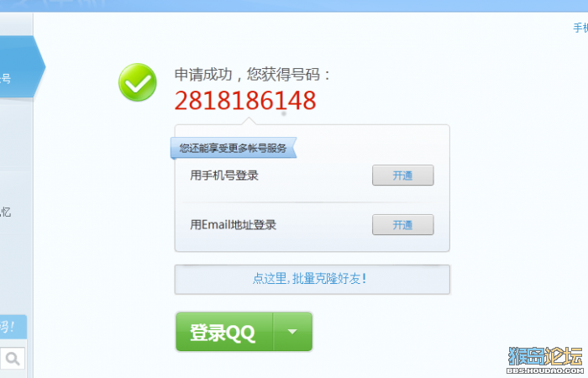The width and height of the screenshot is (588, 378).
Task: Click the sidebar item ending with 忆
Action: click(6, 212)
